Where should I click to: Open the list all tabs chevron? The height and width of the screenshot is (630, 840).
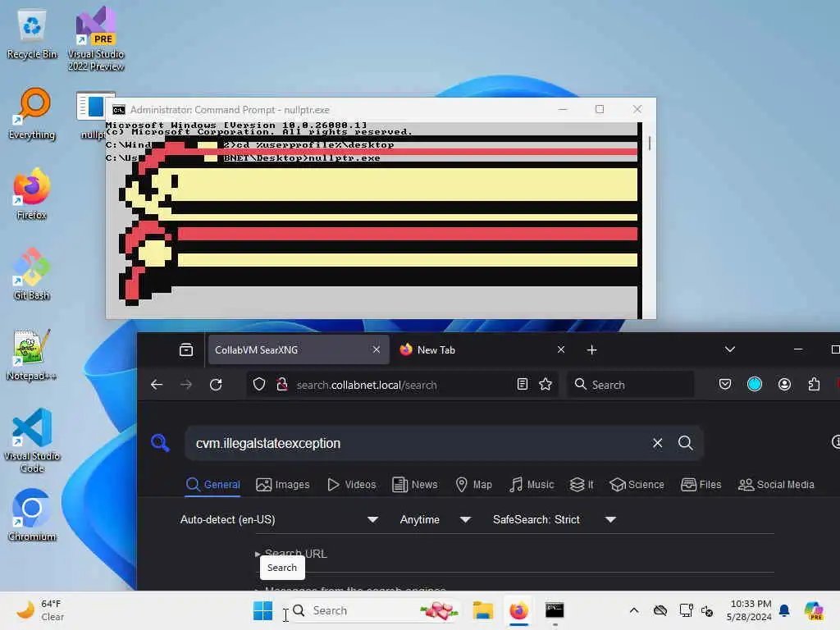pyautogui.click(x=729, y=349)
